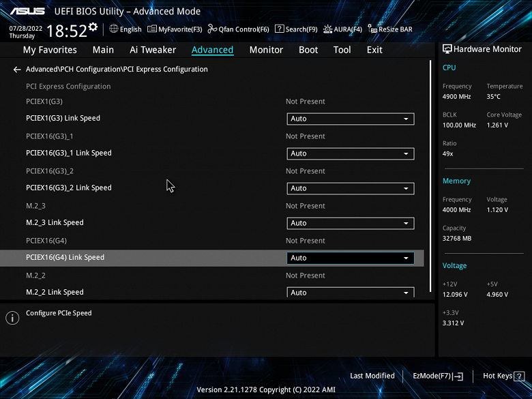Click the info icon in help panel
The image size is (532, 399).
pos(12,318)
